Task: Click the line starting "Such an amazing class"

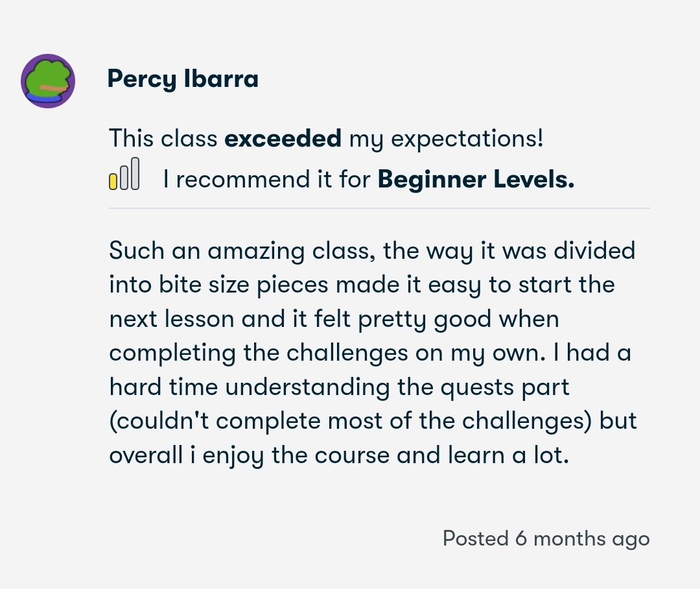Action: [372, 250]
